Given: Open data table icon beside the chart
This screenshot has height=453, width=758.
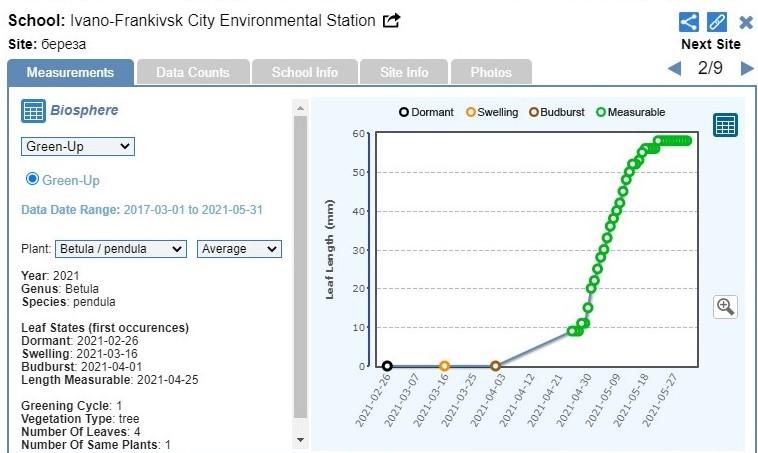Looking at the screenshot, I should (x=725, y=125).
